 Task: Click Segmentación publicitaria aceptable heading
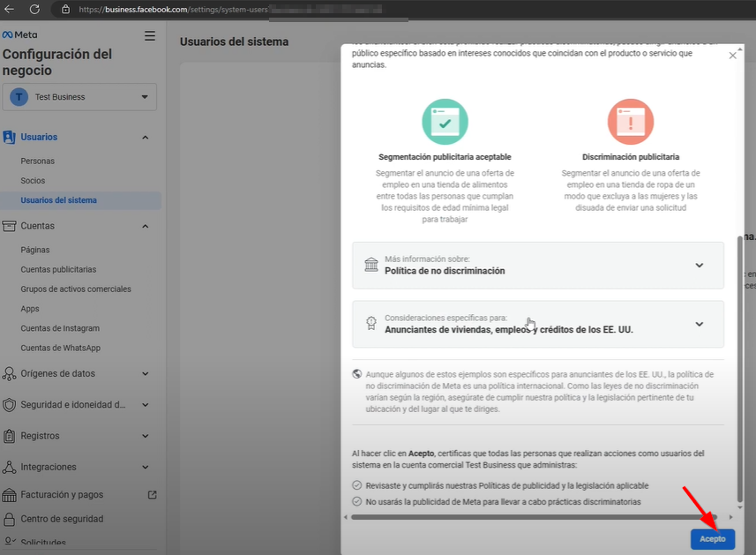445,157
